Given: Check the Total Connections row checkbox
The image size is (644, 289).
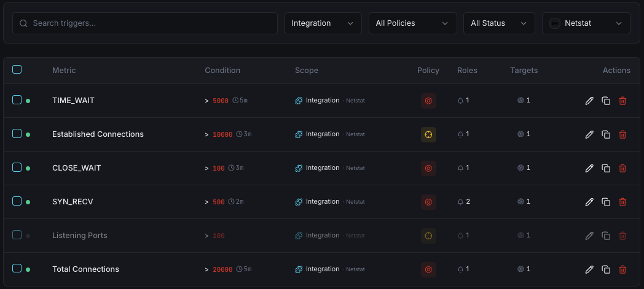Looking at the screenshot, I should 17,268.
